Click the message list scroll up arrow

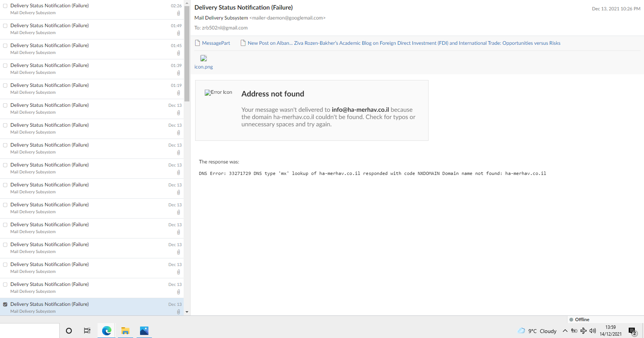[187, 3]
